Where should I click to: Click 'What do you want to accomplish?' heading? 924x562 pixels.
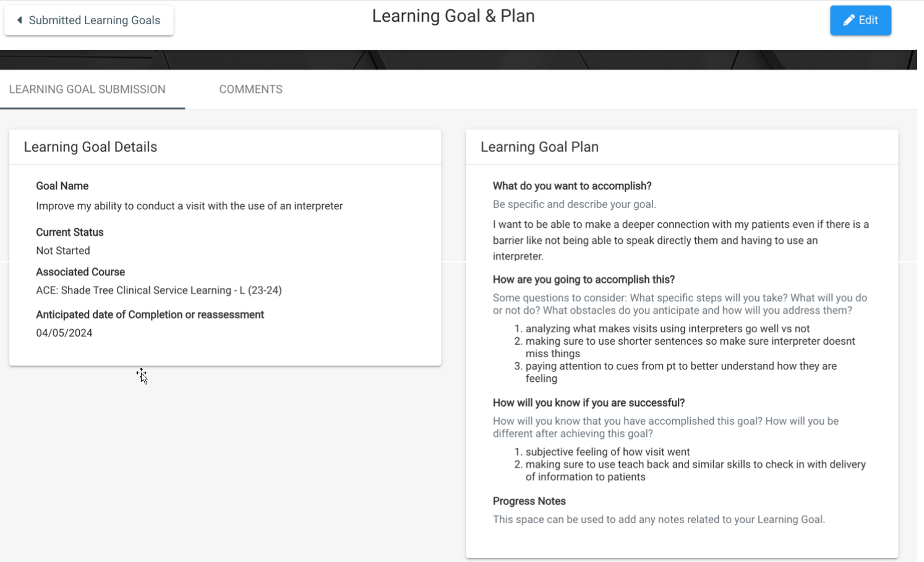tap(572, 186)
